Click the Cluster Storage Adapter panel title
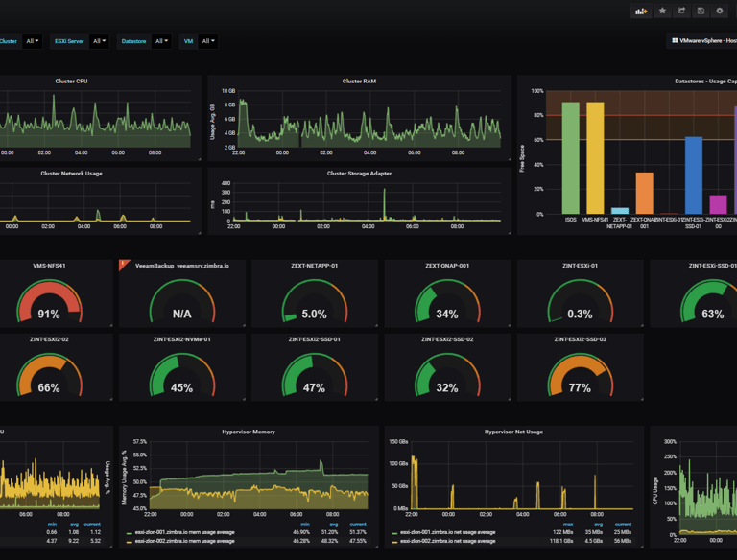The image size is (737, 560). point(359,174)
